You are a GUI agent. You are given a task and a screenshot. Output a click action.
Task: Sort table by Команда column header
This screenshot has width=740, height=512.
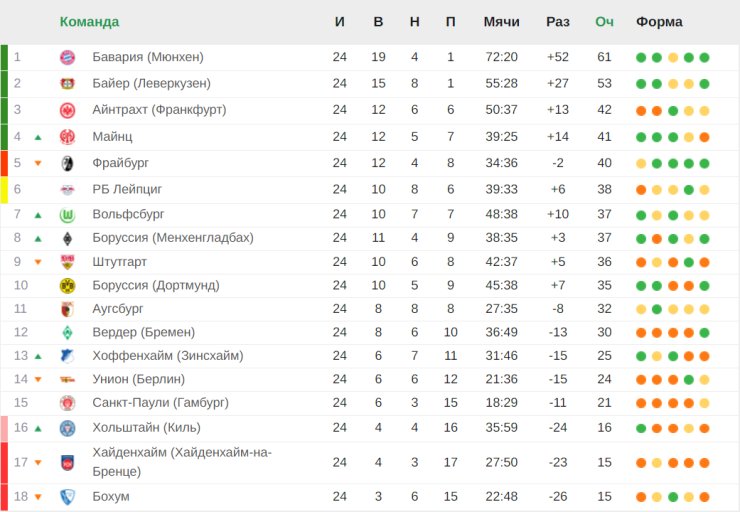click(89, 22)
